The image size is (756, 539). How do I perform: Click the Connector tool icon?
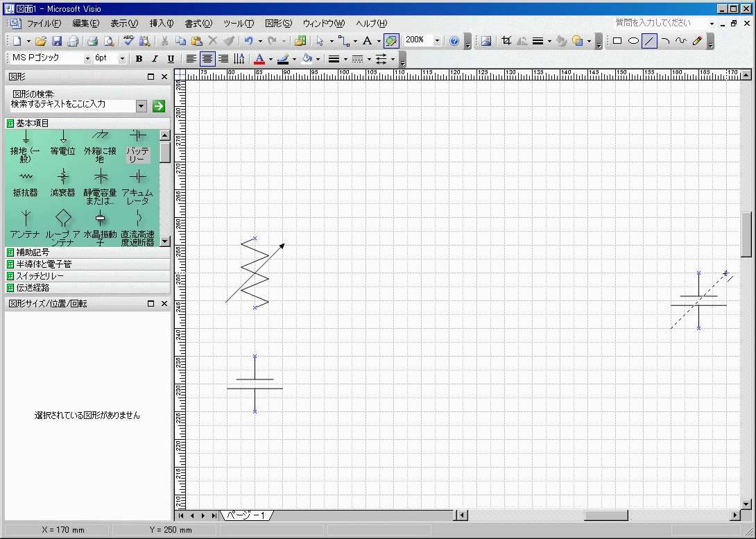343,41
